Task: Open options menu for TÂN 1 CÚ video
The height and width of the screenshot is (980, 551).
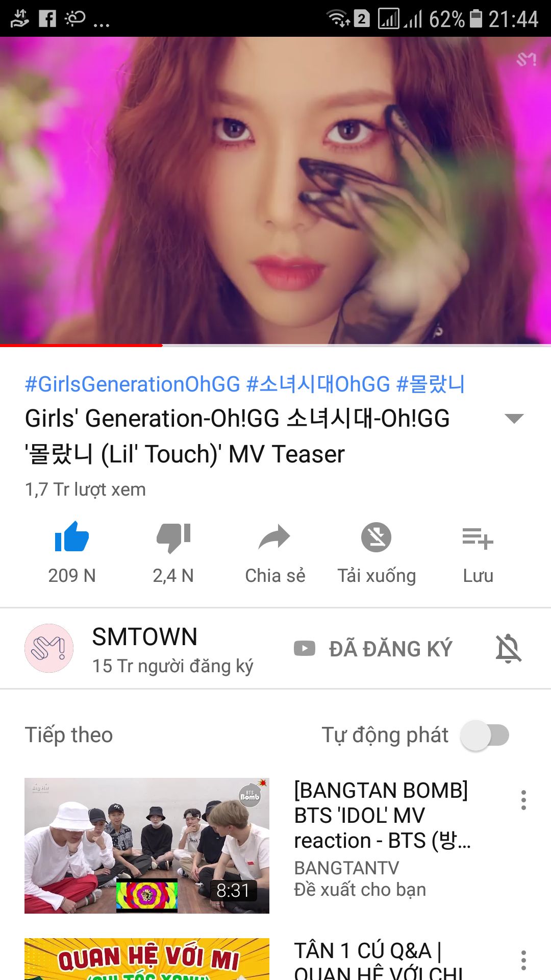Action: (x=523, y=961)
